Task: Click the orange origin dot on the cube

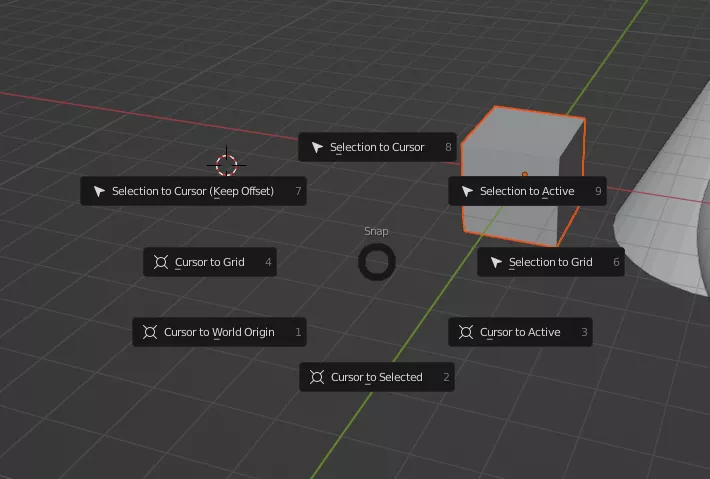Action: click(524, 174)
